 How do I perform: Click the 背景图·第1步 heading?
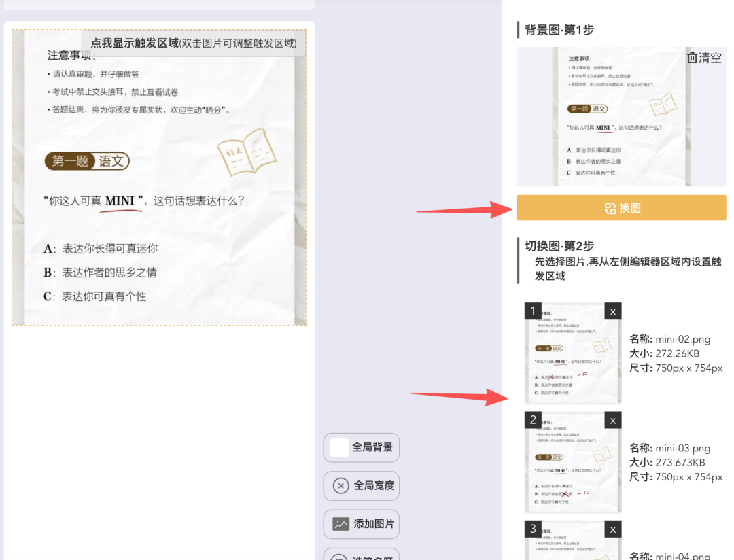[559, 30]
